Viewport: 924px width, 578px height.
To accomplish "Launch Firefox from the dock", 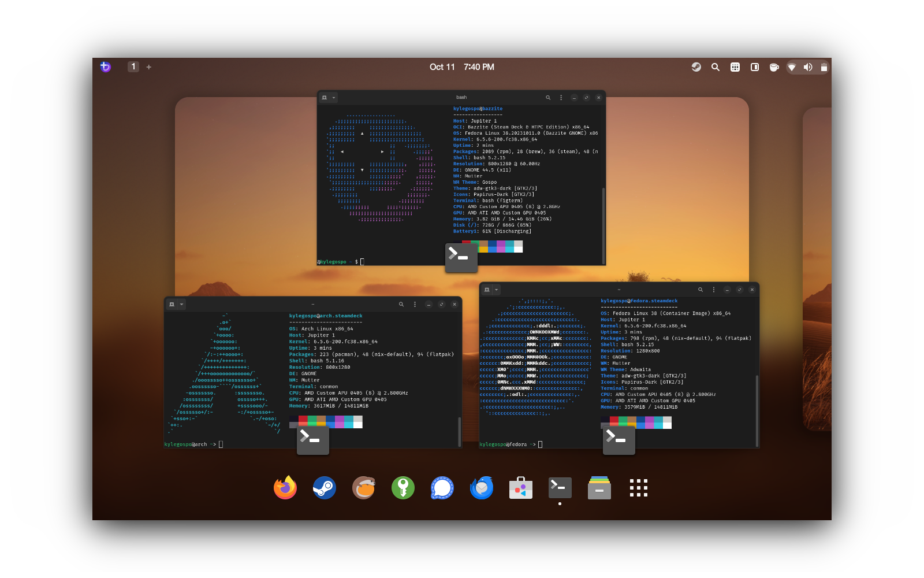I will (285, 488).
